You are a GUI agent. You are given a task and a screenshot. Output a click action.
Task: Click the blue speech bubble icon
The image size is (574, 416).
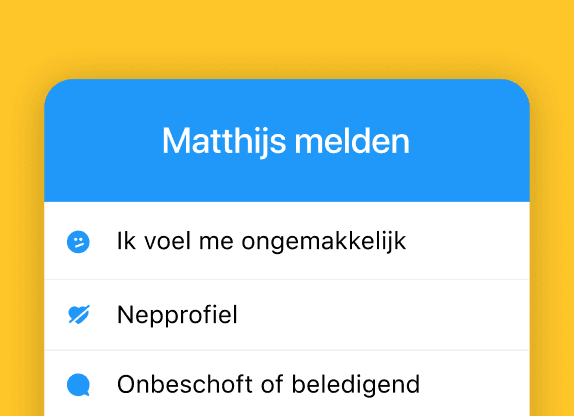78,385
